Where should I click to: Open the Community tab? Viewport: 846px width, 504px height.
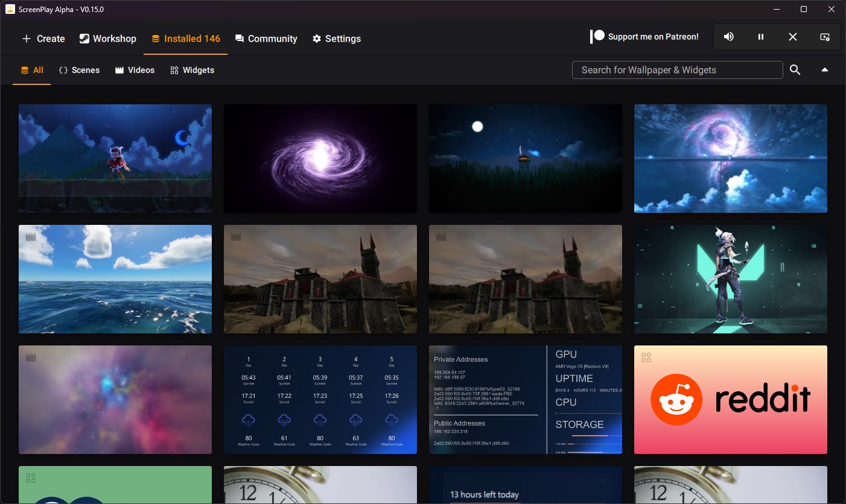266,39
